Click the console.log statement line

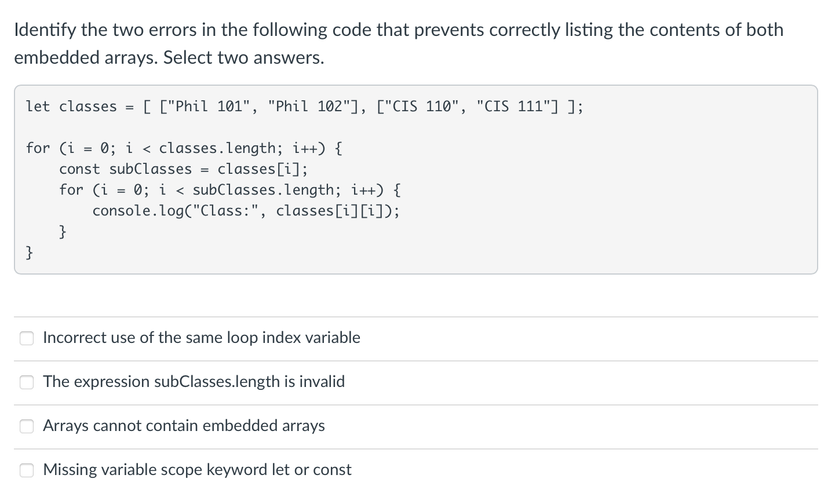246,210
